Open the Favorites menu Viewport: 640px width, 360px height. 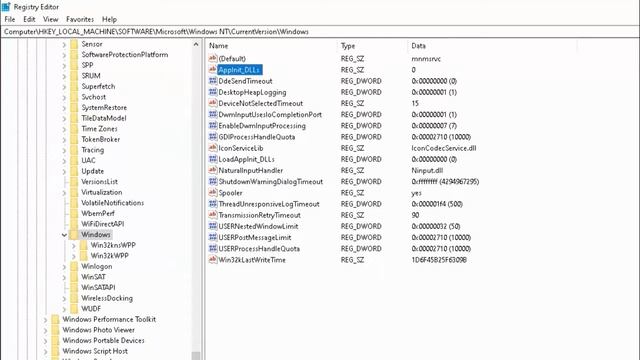(x=80, y=19)
